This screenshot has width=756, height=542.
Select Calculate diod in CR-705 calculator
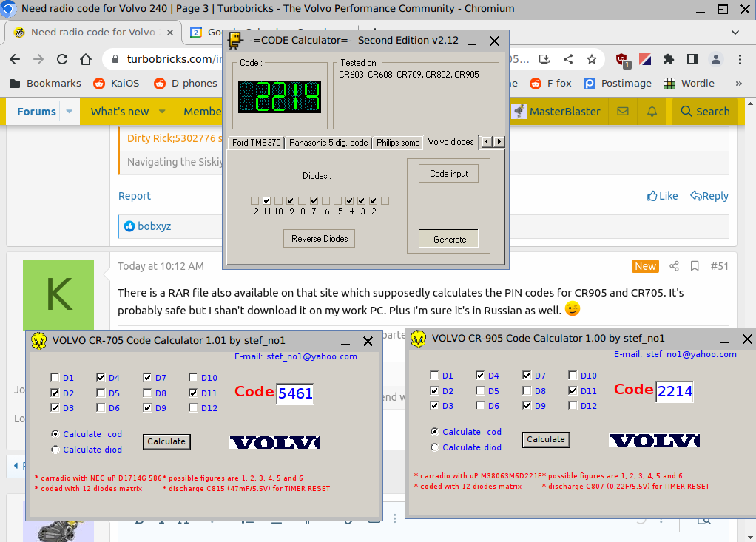coord(55,450)
